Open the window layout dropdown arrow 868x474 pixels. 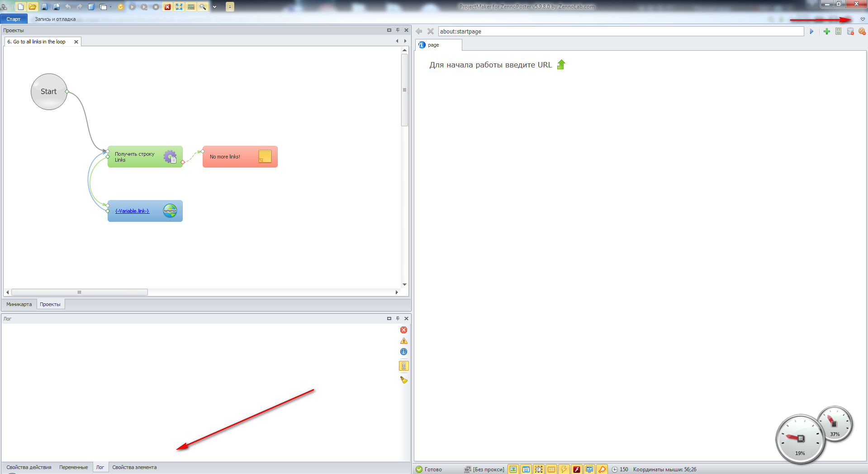[x=110, y=7]
